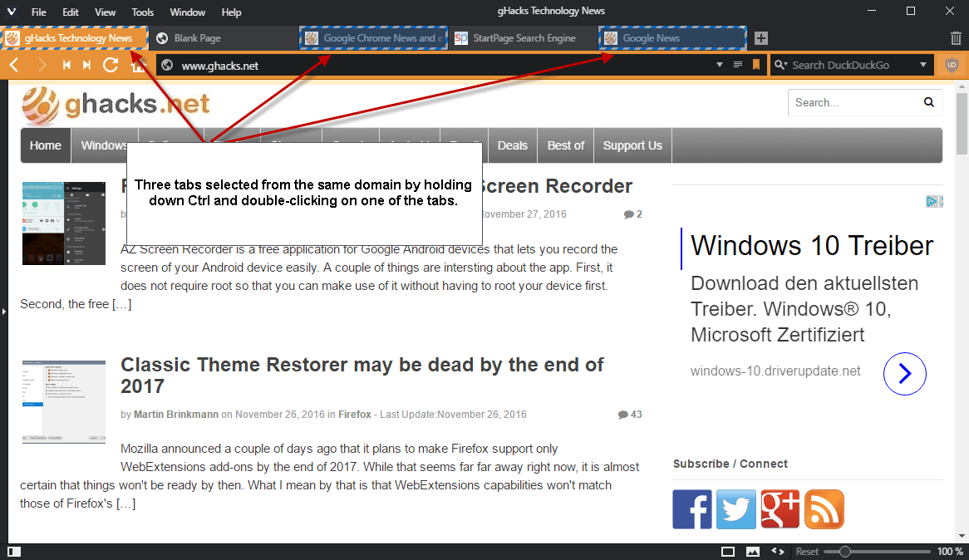The width and height of the screenshot is (969, 560).
Task: Open Martin Brinkmann author link
Action: [x=176, y=414]
